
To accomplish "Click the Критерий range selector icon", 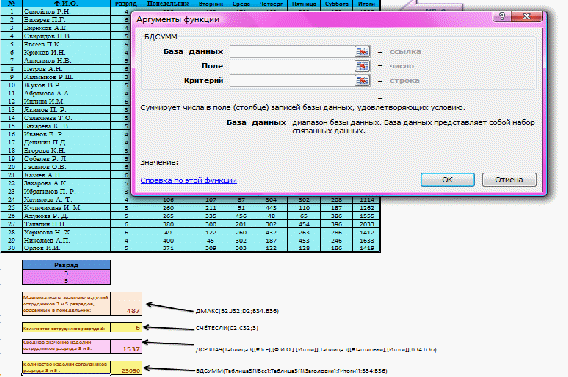I will coord(362,80).
